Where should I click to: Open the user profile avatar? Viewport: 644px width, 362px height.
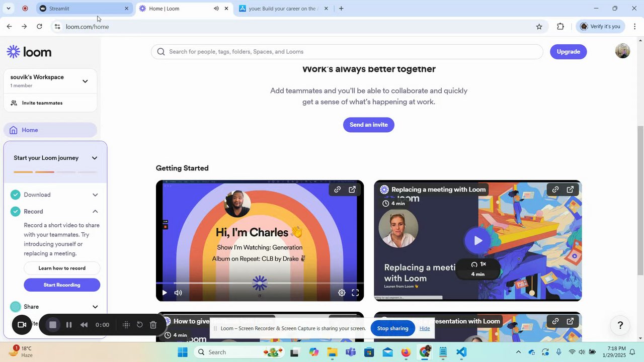(x=623, y=51)
